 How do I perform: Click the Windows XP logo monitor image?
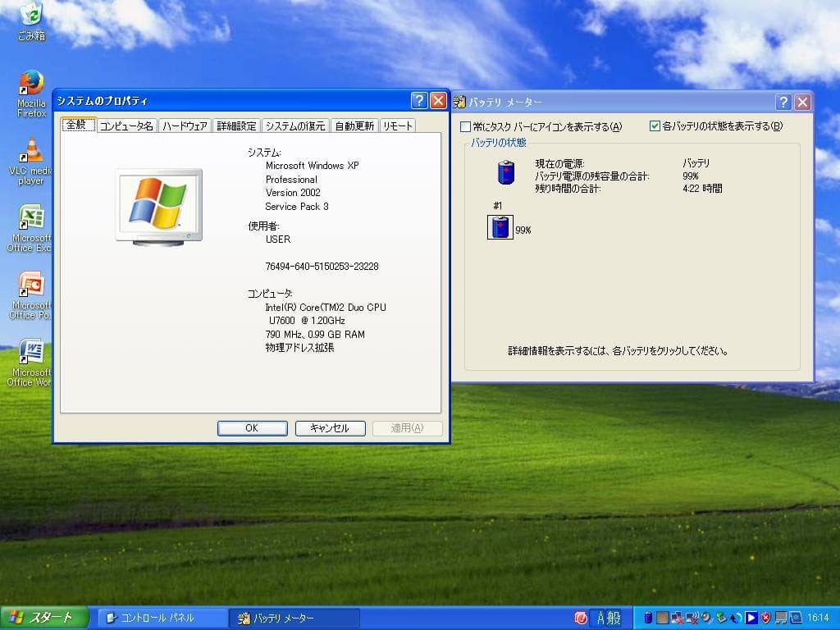tap(159, 208)
